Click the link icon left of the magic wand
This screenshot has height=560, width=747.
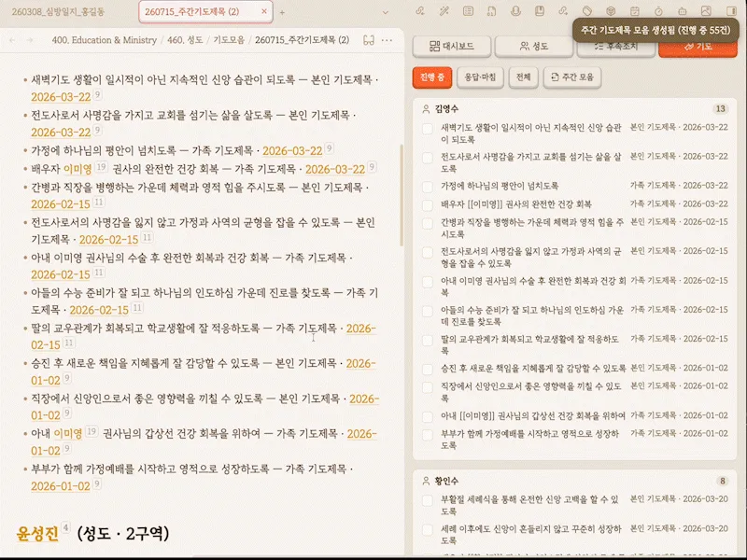420,11
